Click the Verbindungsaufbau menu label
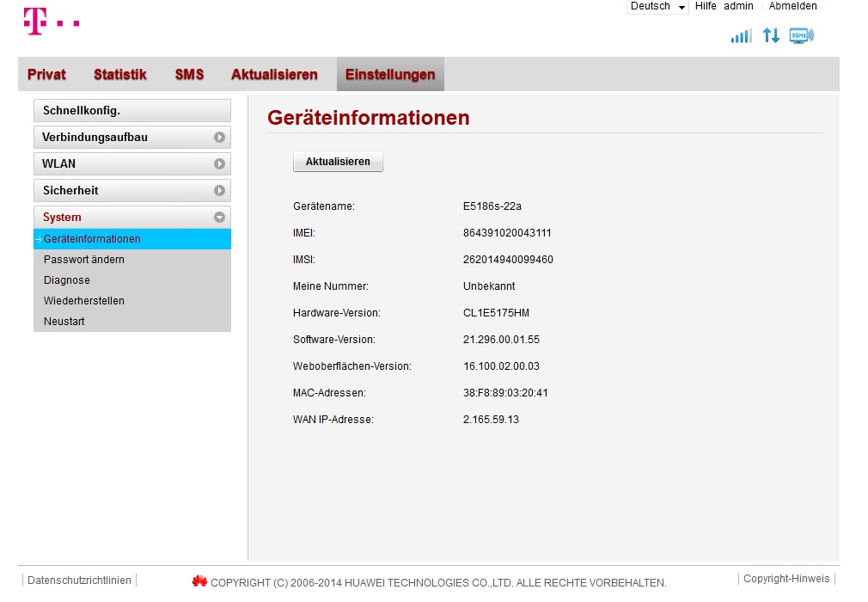Viewport: 868px width, 602px height. (95, 138)
